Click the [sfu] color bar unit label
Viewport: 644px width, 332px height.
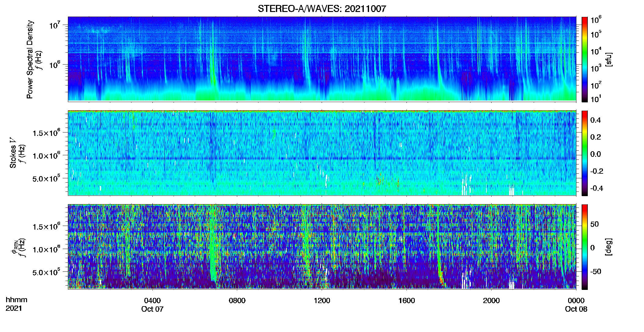(609, 59)
